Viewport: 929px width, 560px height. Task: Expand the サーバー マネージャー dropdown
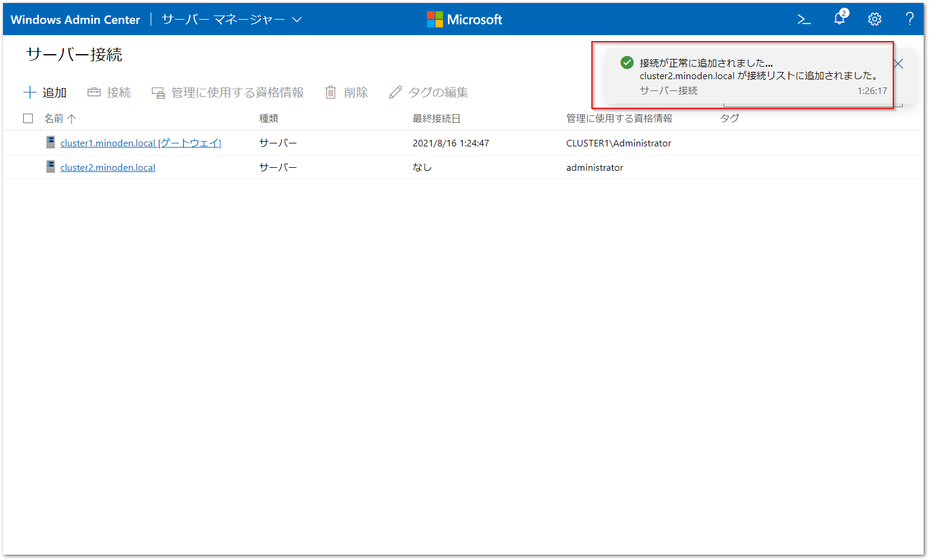click(x=232, y=20)
